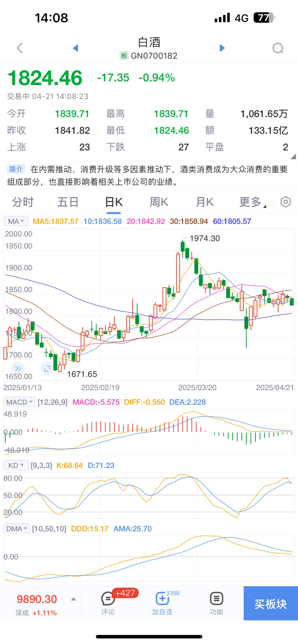Tap the 简介 intro tag
This screenshot has height=644, width=298.
tap(16, 169)
